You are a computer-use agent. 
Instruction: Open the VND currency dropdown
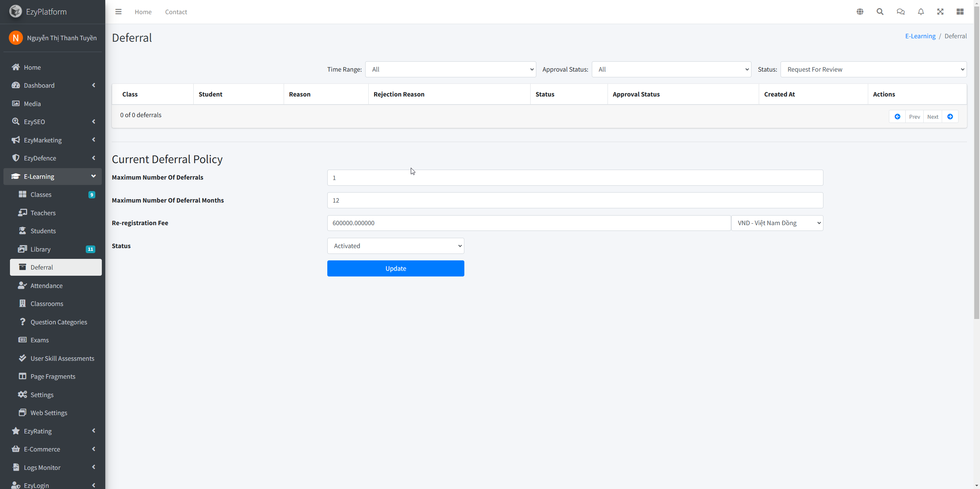777,223
